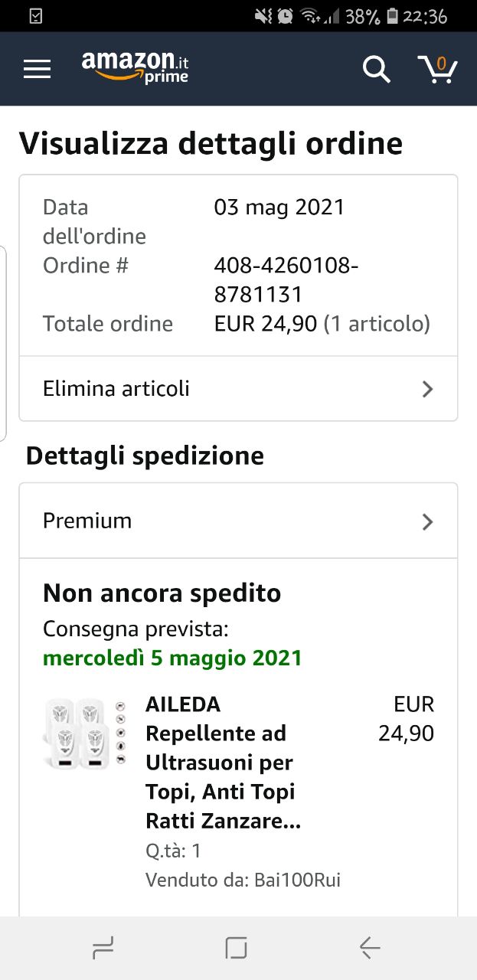
Task: Open the recent apps navigation icon
Action: pyautogui.click(x=103, y=949)
